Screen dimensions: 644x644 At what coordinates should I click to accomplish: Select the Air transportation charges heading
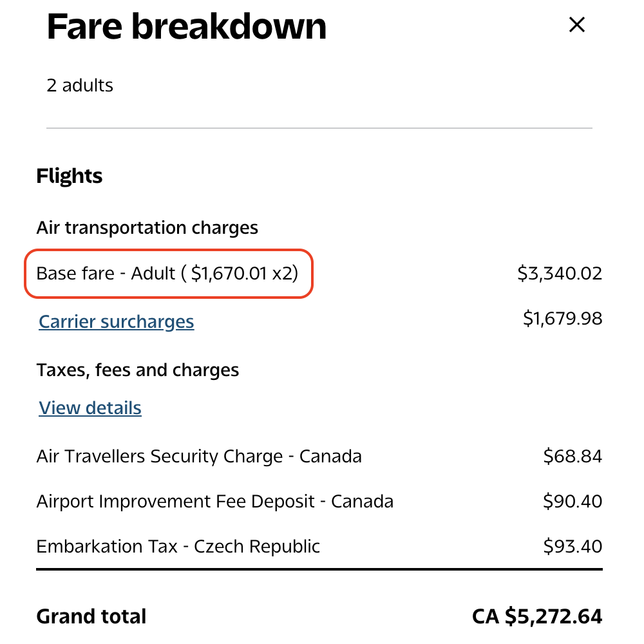pos(147,227)
